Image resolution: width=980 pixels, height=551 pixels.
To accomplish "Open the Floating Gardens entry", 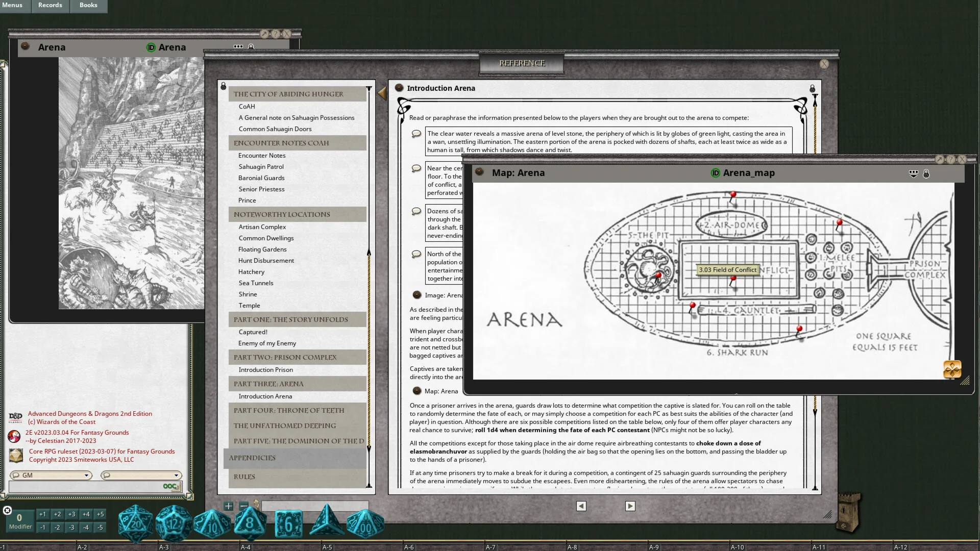I will pos(262,249).
